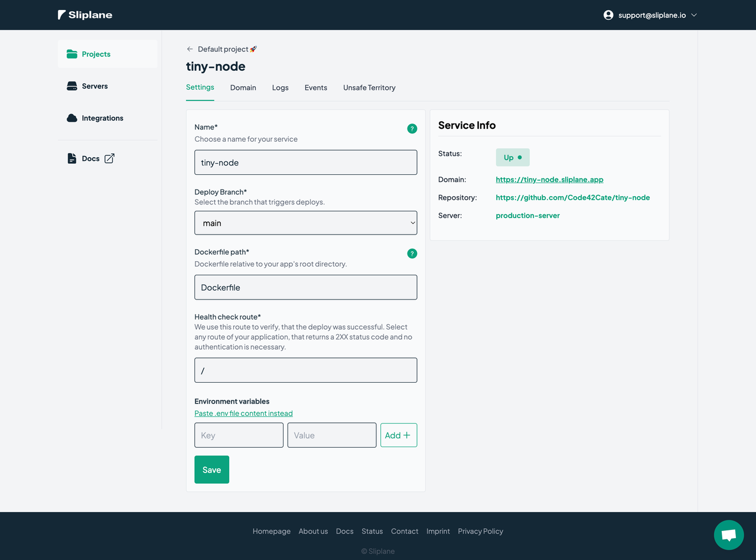Focus the service Name input field
Image resolution: width=756 pixels, height=560 pixels.
[306, 162]
